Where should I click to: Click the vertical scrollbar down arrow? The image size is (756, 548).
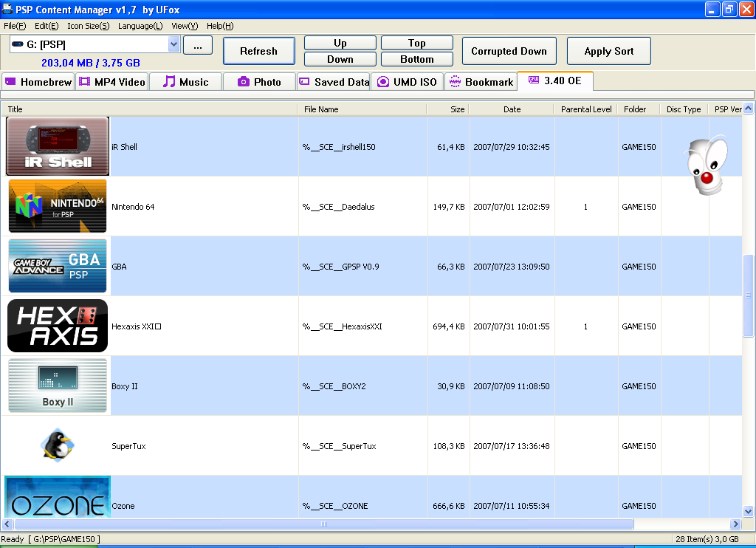click(x=749, y=511)
